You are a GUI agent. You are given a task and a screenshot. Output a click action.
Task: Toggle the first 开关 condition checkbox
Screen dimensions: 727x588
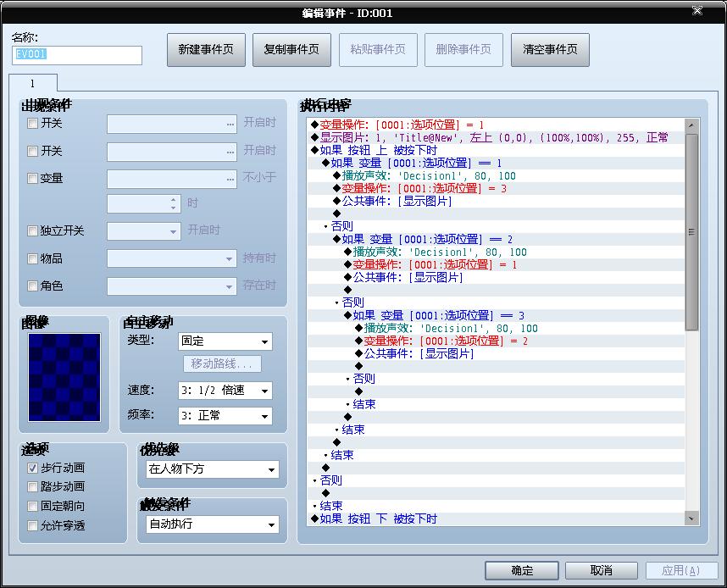pyautogui.click(x=32, y=124)
